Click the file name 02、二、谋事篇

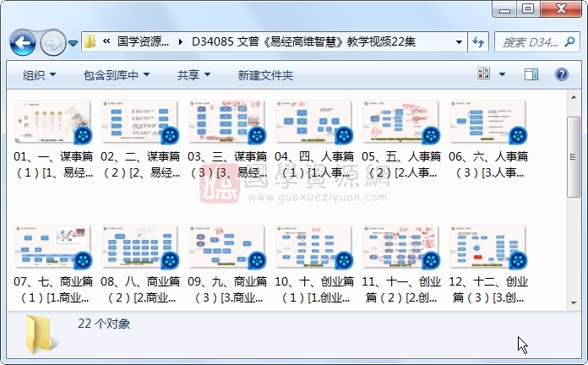click(140, 164)
